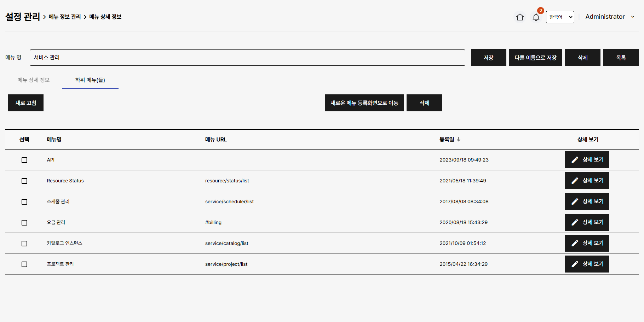Open the 한국어 language dropdown
This screenshot has width=644, height=322.
click(x=560, y=17)
